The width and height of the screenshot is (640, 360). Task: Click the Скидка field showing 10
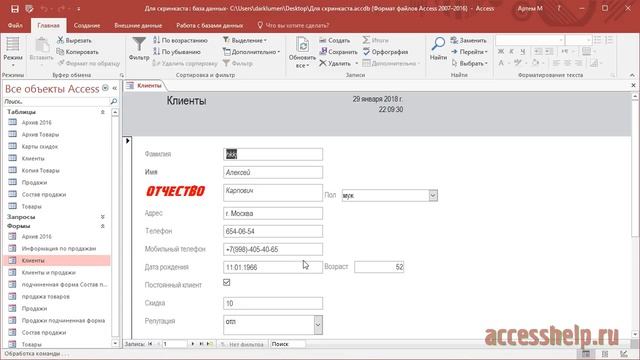click(x=273, y=303)
